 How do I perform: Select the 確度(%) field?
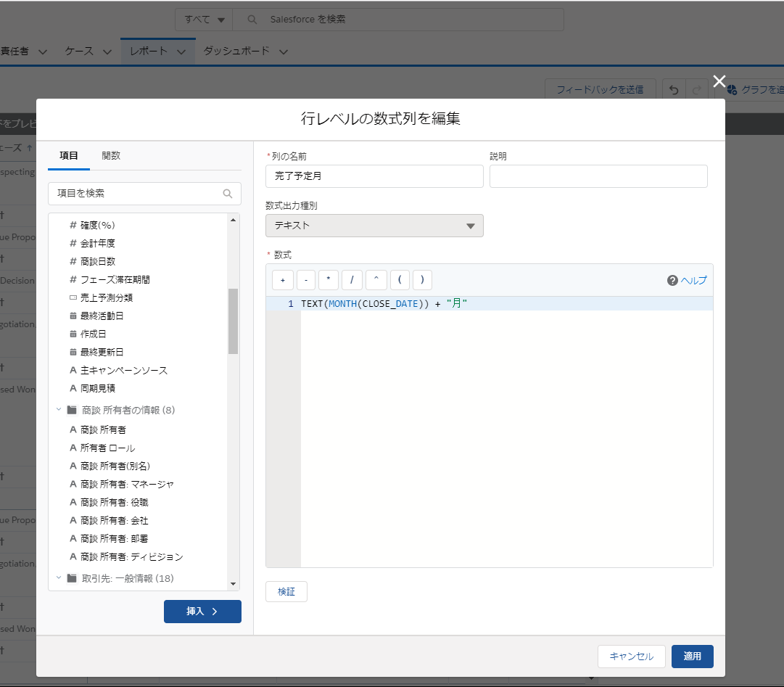[97, 225]
